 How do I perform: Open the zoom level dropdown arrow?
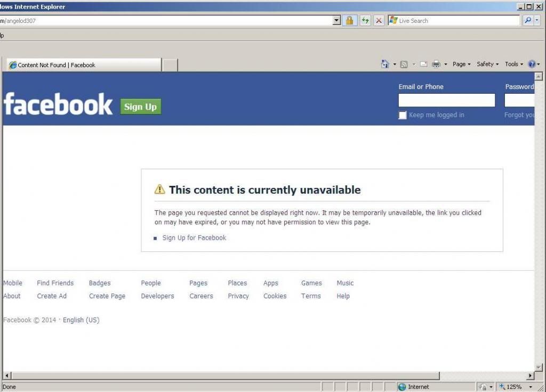531,387
